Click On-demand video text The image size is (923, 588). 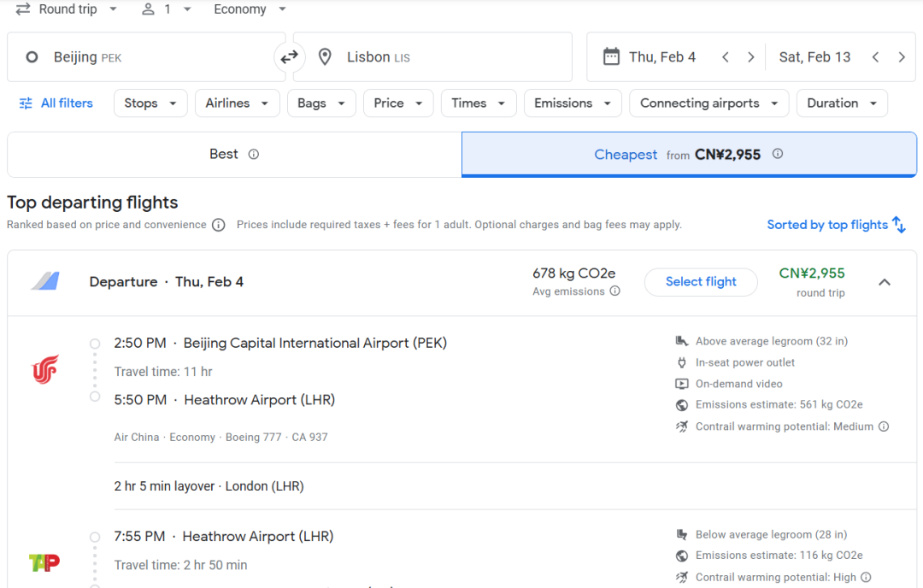point(738,384)
